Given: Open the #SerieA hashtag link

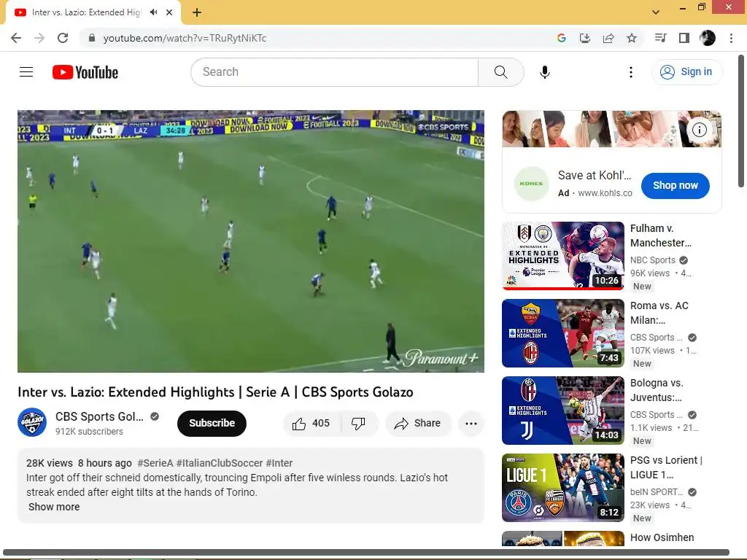Looking at the screenshot, I should 155,463.
